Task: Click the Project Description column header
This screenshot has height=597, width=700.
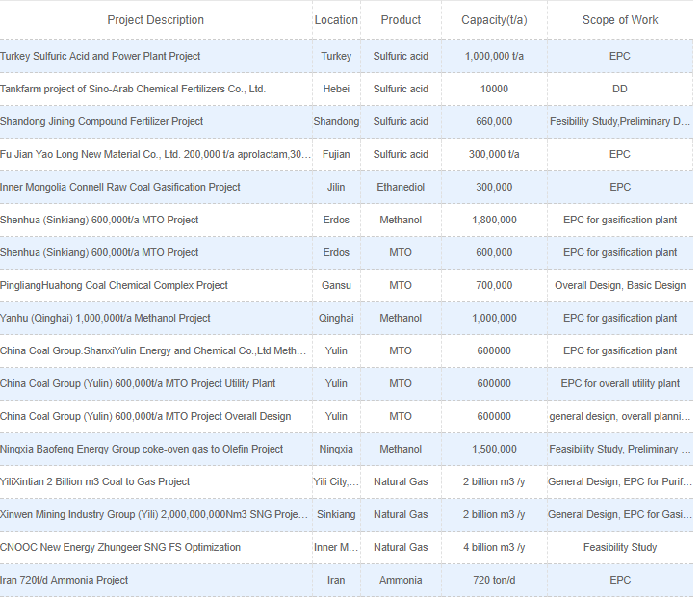Action: [155, 20]
